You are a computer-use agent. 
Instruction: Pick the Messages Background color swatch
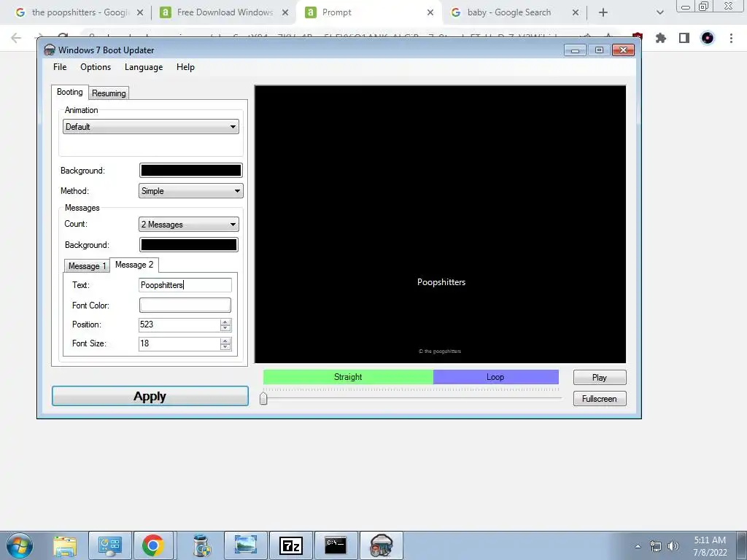coord(189,245)
